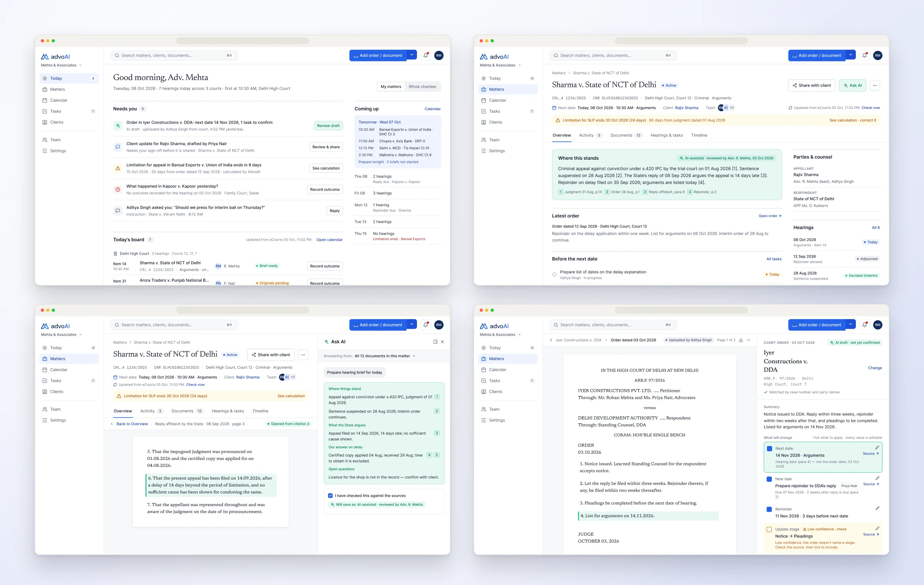Toggle Ask AI panel dock layout icon

pos(435,342)
